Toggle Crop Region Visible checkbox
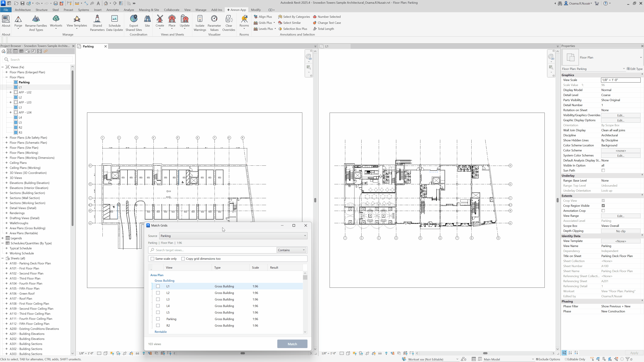 [x=603, y=206]
